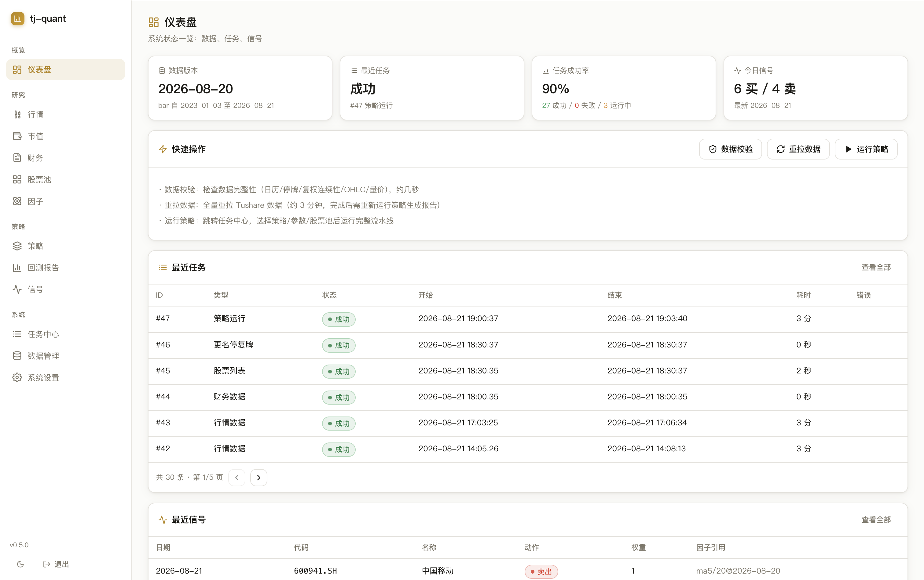Viewport: 924px width, 580px height.
Task: Select task row #44 财务数据
Action: click(x=528, y=397)
